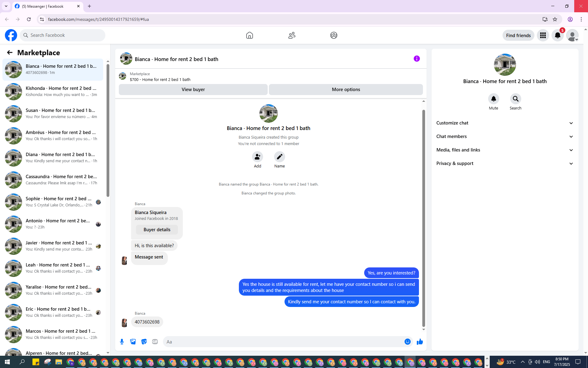Viewport: 588px width, 368px height.
Task: Open the Friends icon in top navigation
Action: [x=292, y=35]
